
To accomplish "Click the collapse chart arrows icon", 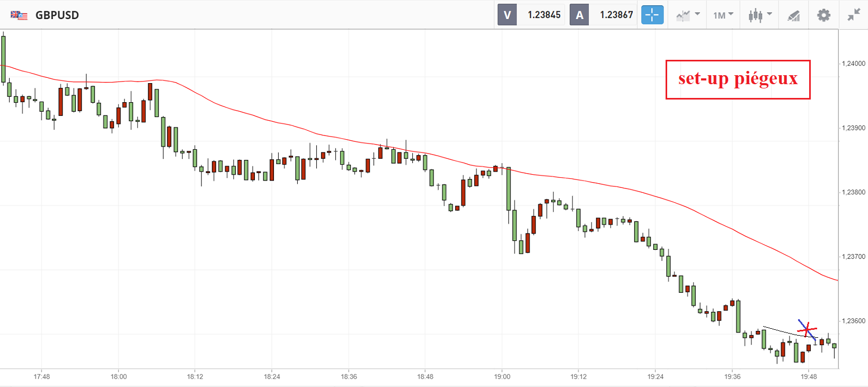I will [854, 15].
